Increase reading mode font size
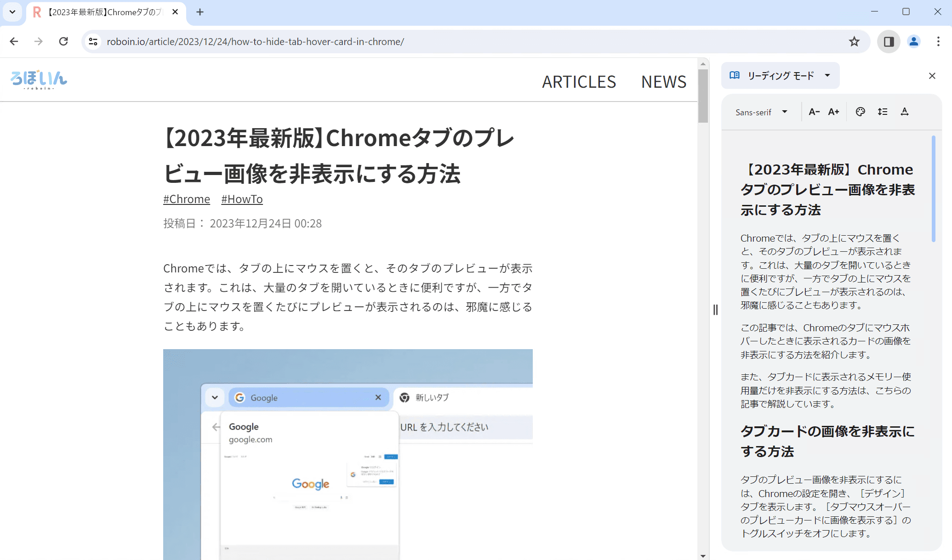The height and width of the screenshot is (560, 952). click(x=833, y=112)
